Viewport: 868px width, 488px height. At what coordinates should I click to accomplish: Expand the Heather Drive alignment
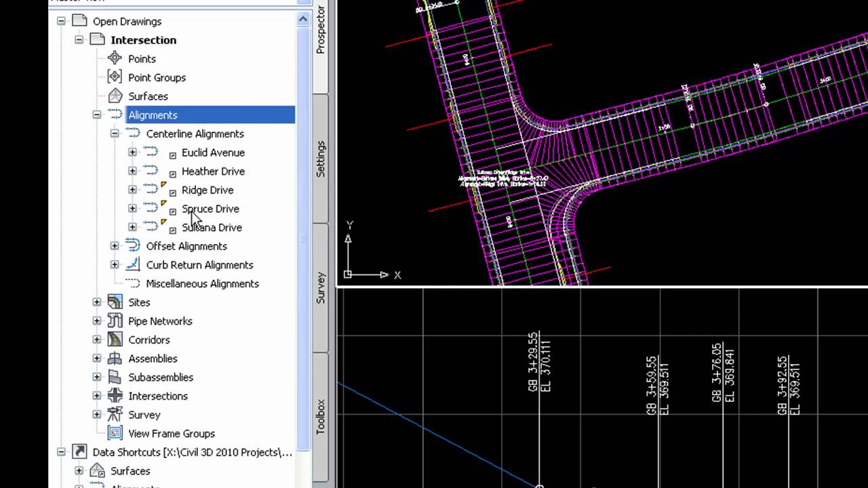132,171
